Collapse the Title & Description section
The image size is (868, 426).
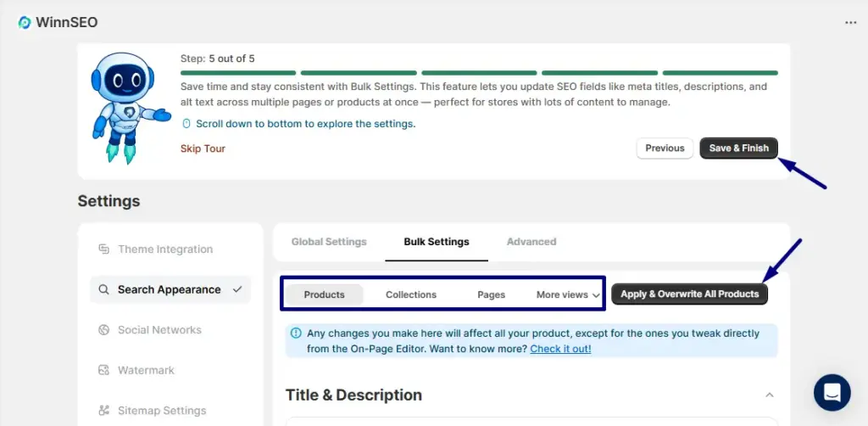click(770, 395)
